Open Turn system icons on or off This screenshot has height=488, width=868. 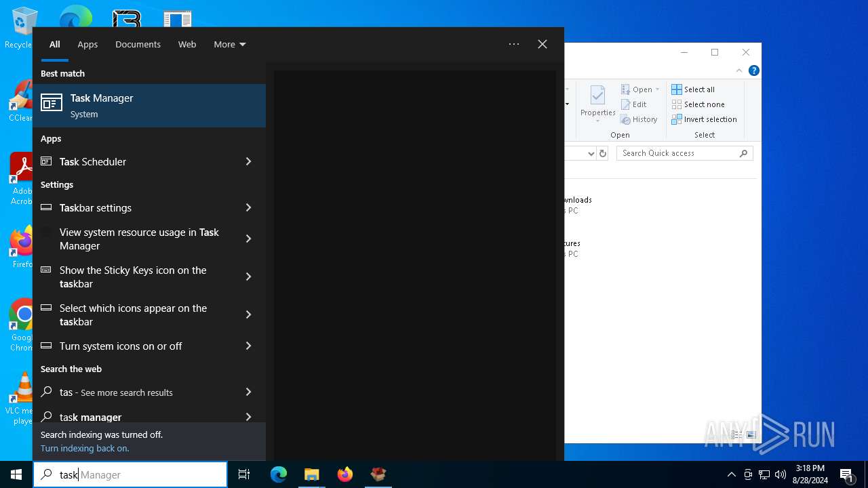point(149,346)
